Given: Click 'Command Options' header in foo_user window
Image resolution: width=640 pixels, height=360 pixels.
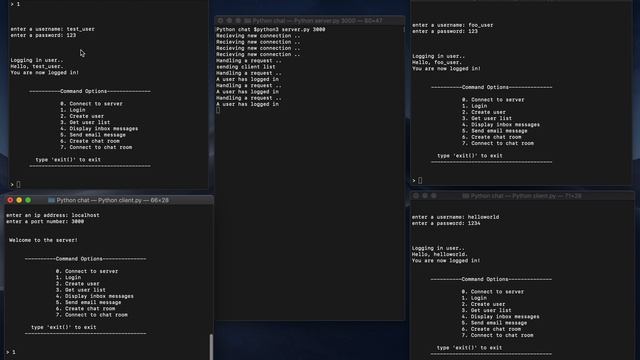Looking at the screenshot, I should click(x=486, y=87).
